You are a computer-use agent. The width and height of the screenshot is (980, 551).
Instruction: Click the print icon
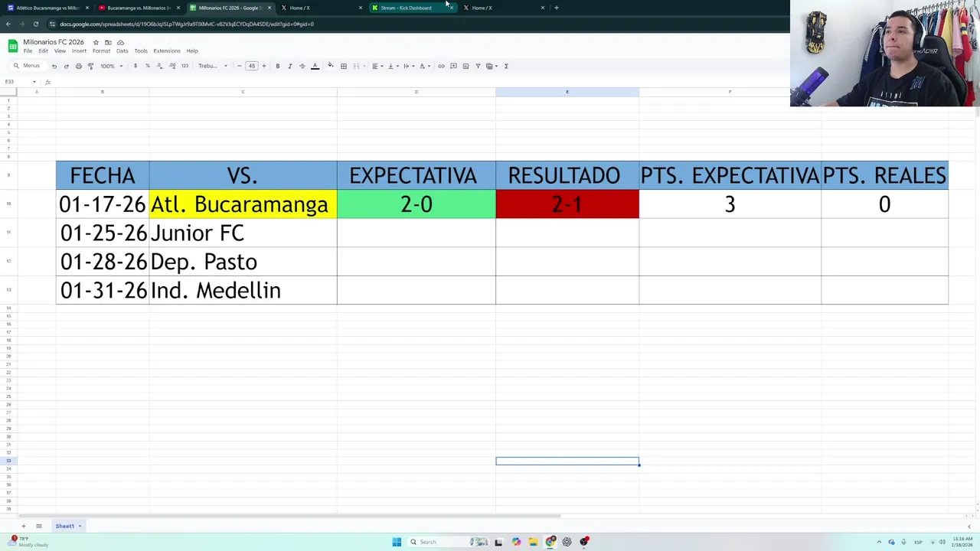pos(78,66)
